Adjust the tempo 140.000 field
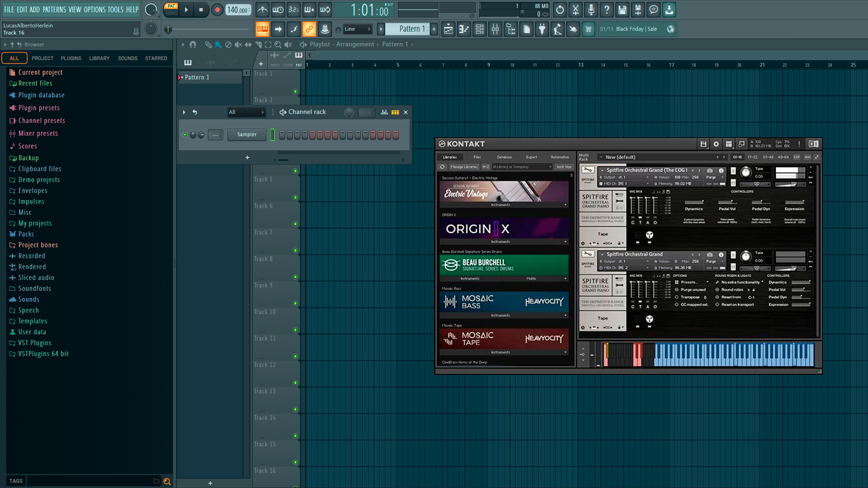Screen dimensions: 868x488 tap(238, 10)
